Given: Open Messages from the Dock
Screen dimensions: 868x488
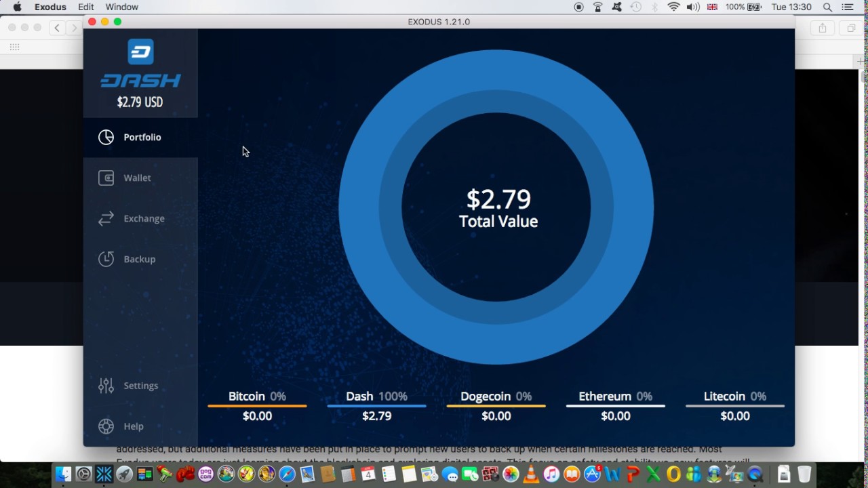Looking at the screenshot, I should [450, 474].
